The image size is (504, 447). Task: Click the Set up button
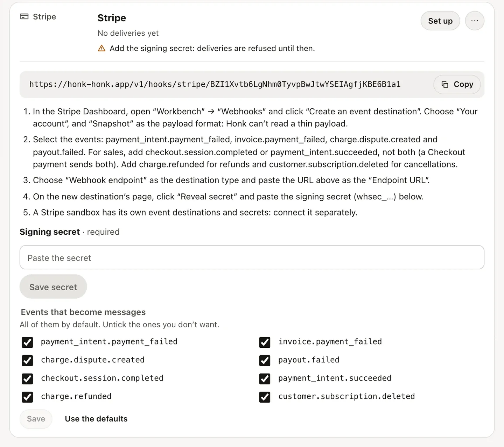coord(440,21)
